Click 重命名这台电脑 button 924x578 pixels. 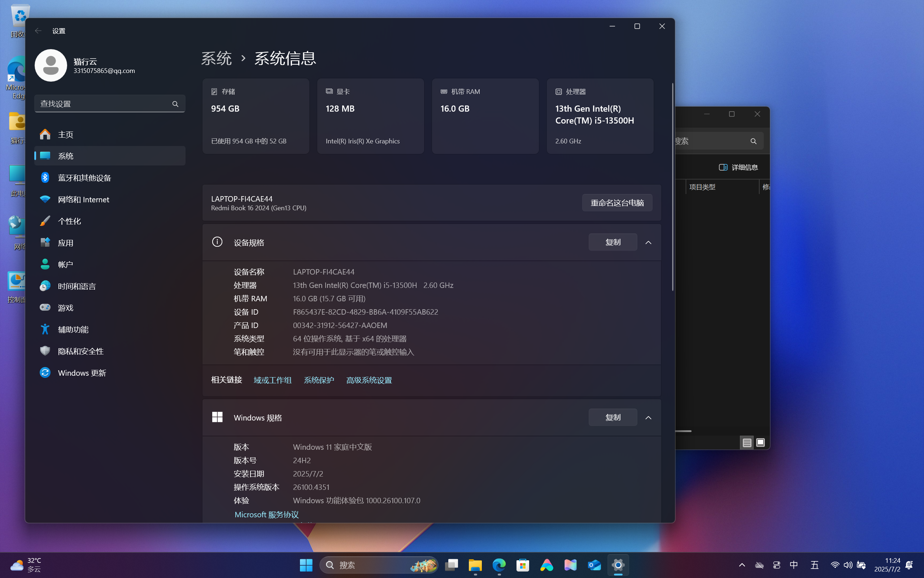[617, 203]
